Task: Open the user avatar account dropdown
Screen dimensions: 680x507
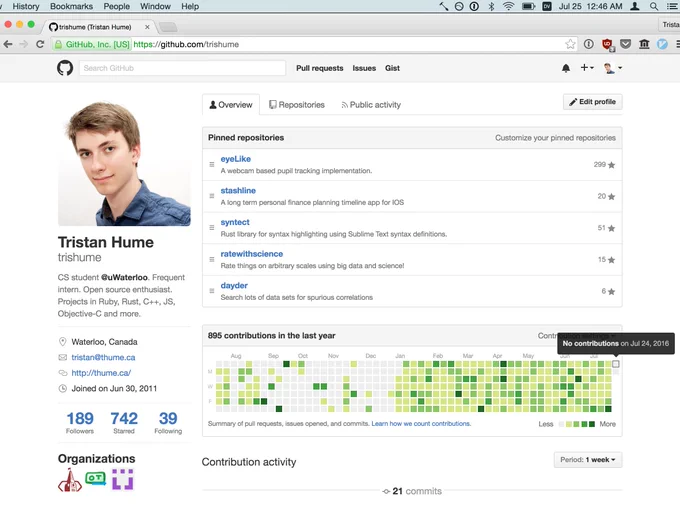Action: 613,68
